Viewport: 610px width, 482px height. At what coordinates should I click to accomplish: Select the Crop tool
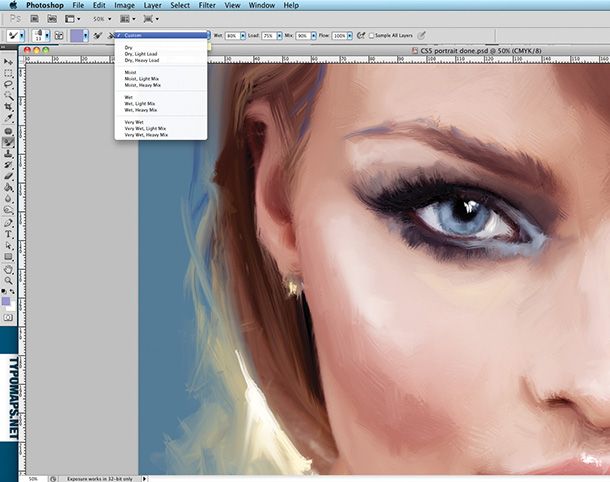tap(8, 106)
